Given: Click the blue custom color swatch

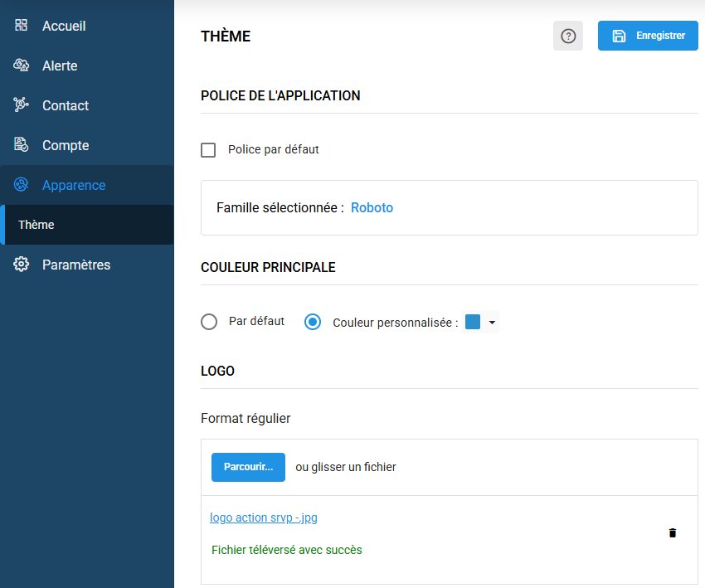Looking at the screenshot, I should pyautogui.click(x=473, y=323).
